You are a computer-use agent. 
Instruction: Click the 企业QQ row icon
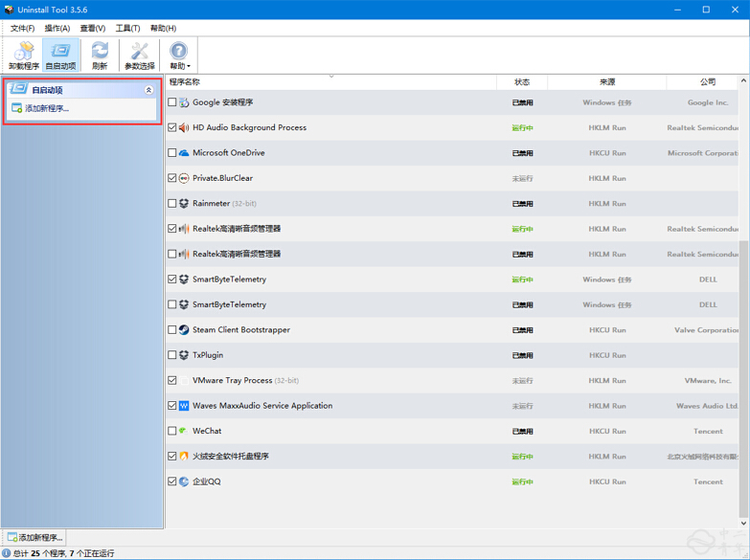(x=184, y=482)
